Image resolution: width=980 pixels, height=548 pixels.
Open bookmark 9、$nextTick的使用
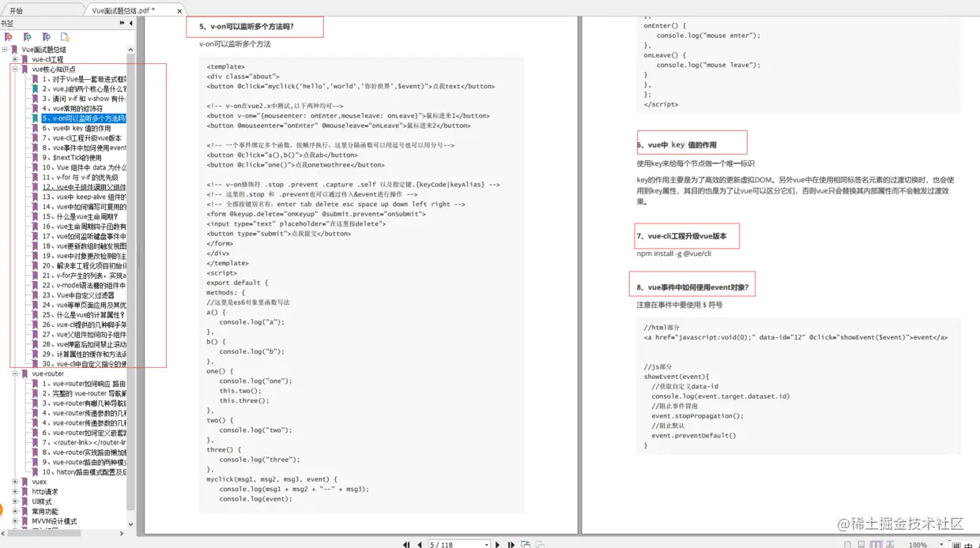click(72, 158)
